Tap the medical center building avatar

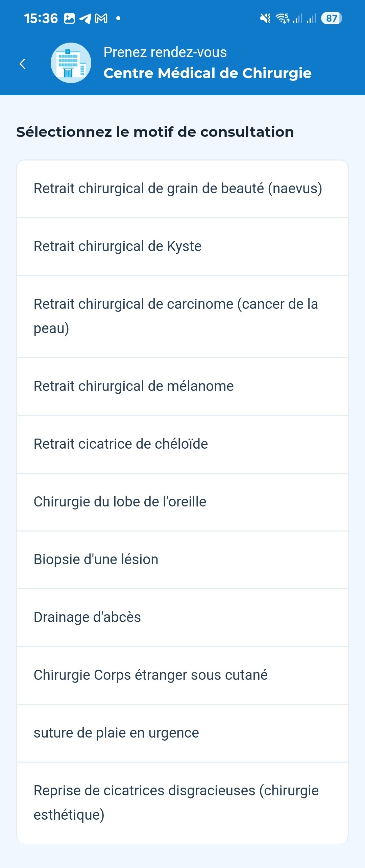pyautogui.click(x=71, y=63)
